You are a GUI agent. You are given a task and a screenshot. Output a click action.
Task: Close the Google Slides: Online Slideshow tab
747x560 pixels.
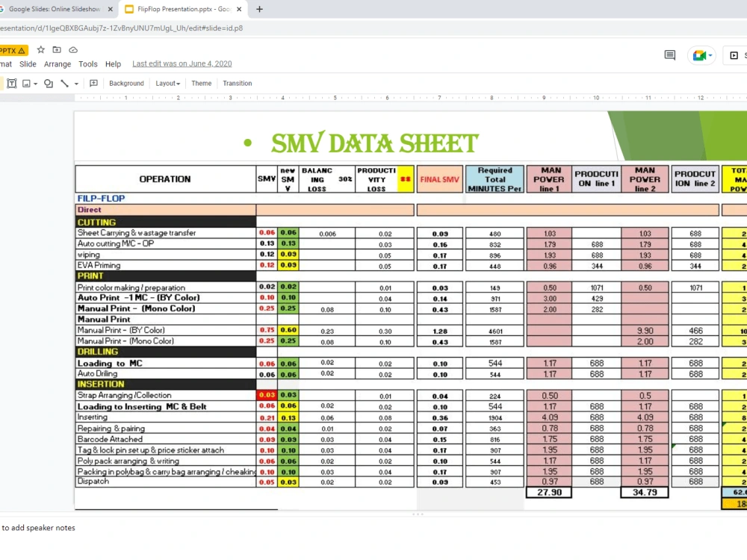[111, 9]
